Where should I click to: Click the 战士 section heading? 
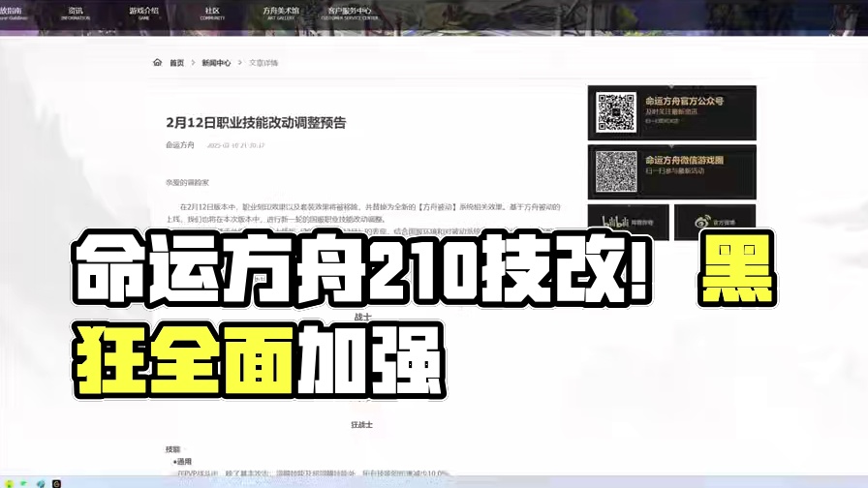[362, 317]
